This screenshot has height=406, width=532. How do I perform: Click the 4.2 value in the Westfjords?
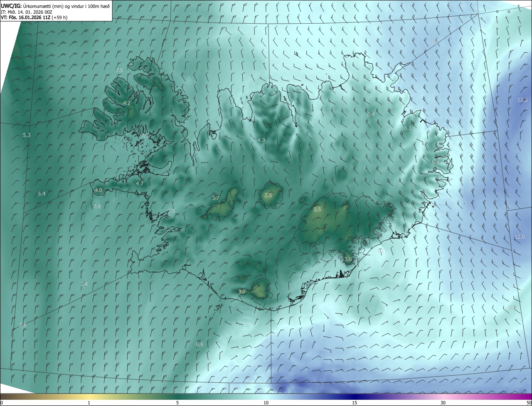(x=127, y=103)
